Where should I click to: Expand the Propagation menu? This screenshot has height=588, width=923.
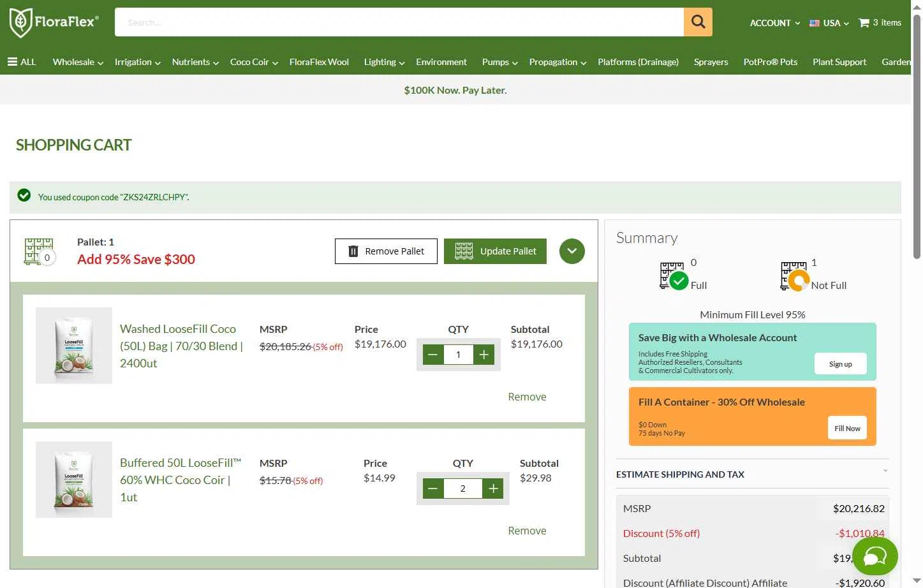[x=557, y=62]
